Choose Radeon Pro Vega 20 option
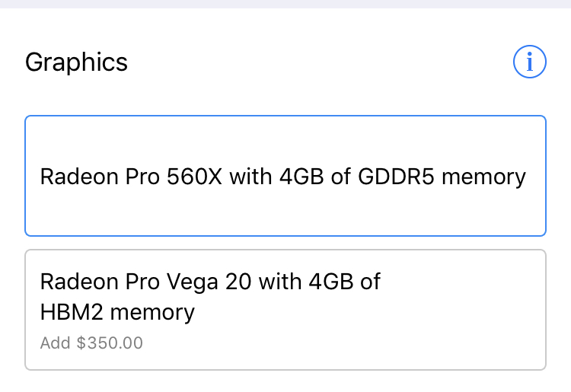The height and width of the screenshot is (392, 571). click(285, 310)
